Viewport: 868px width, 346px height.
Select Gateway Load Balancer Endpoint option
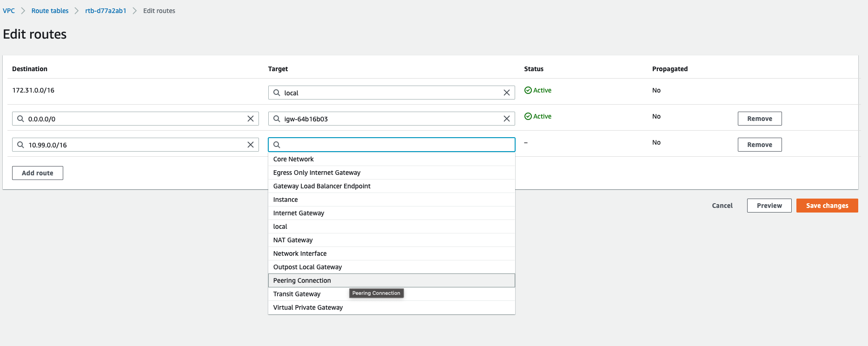(x=391, y=186)
